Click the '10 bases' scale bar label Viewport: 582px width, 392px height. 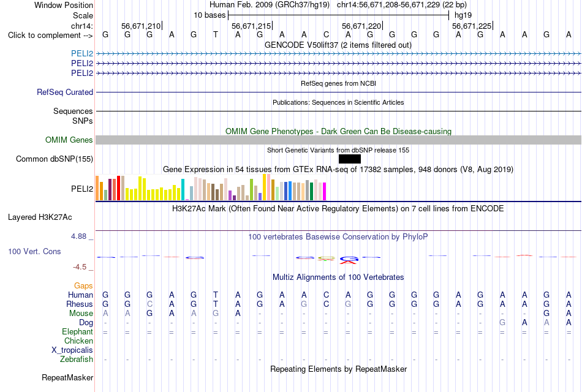pyautogui.click(x=210, y=15)
